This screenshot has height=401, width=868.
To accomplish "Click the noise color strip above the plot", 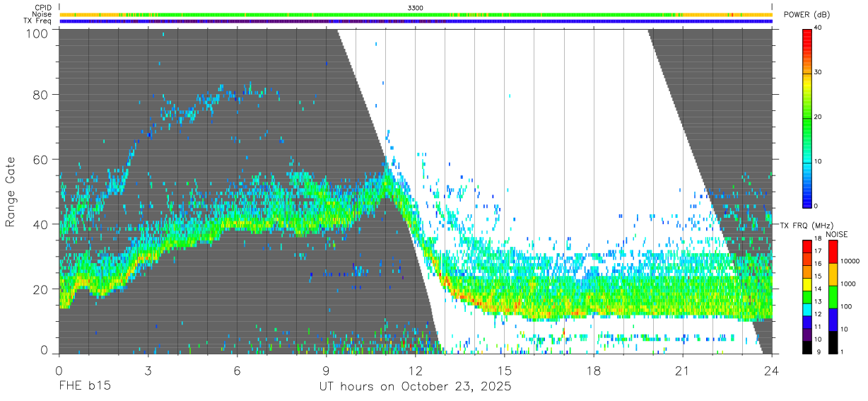I will (416, 14).
